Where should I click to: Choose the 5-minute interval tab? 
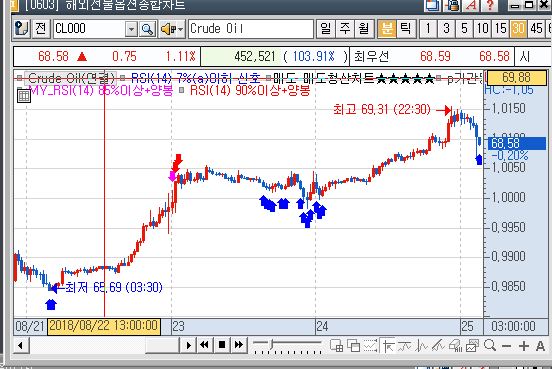coord(464,29)
